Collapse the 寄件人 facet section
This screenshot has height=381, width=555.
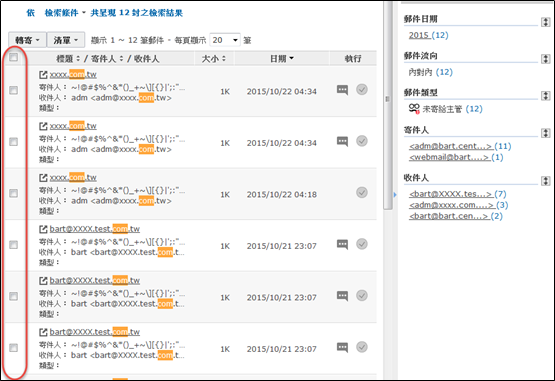coord(545,133)
